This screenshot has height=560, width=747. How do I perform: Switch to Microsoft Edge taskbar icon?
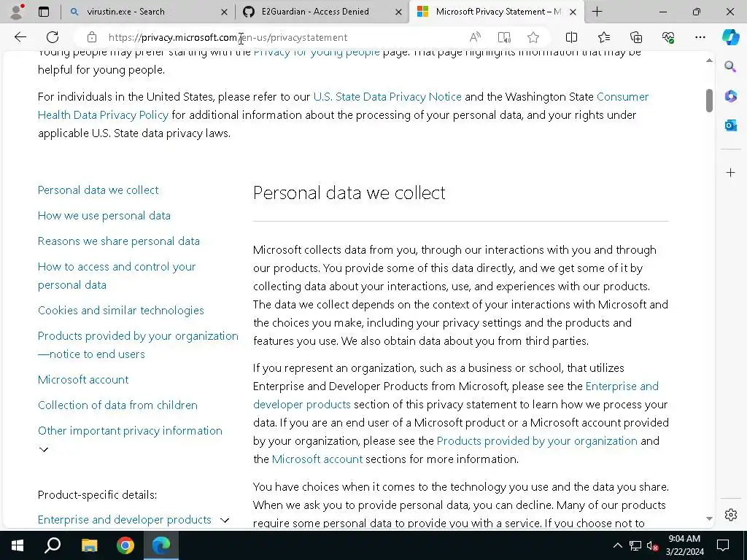161,545
